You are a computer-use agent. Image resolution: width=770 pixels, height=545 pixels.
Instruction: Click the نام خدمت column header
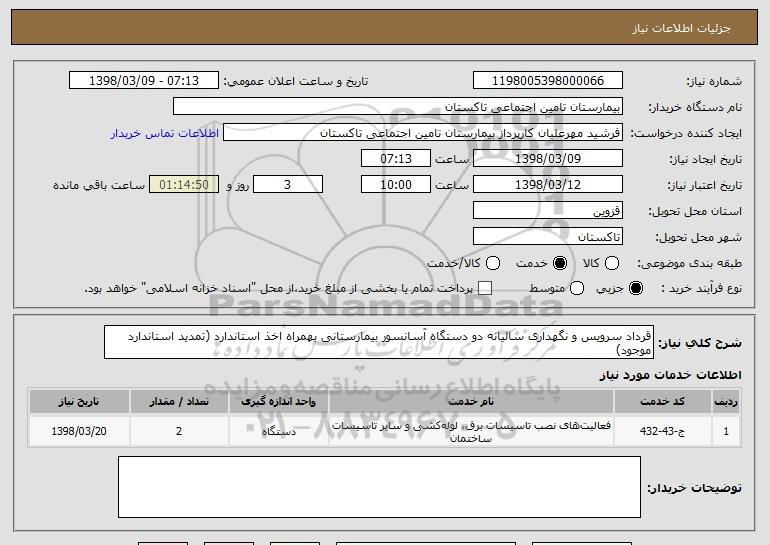click(x=471, y=402)
